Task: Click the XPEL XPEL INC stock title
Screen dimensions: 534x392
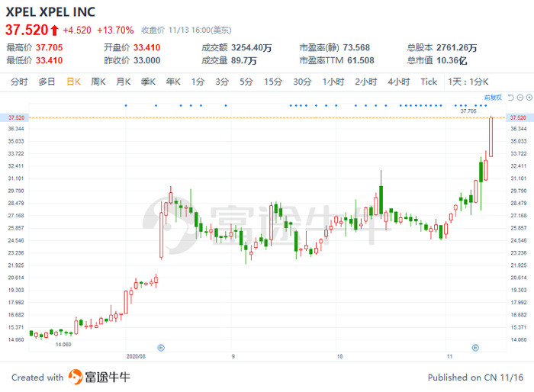Action: tap(50, 12)
